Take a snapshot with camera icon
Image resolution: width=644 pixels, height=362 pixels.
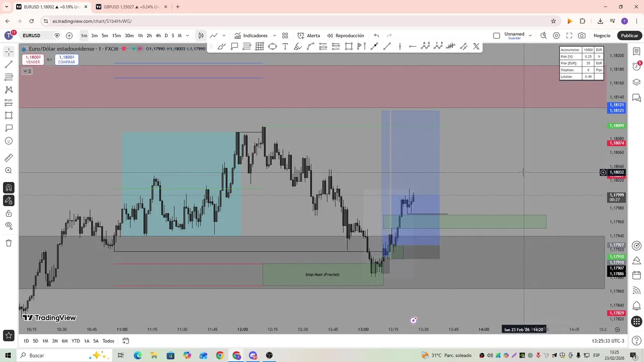point(582,36)
